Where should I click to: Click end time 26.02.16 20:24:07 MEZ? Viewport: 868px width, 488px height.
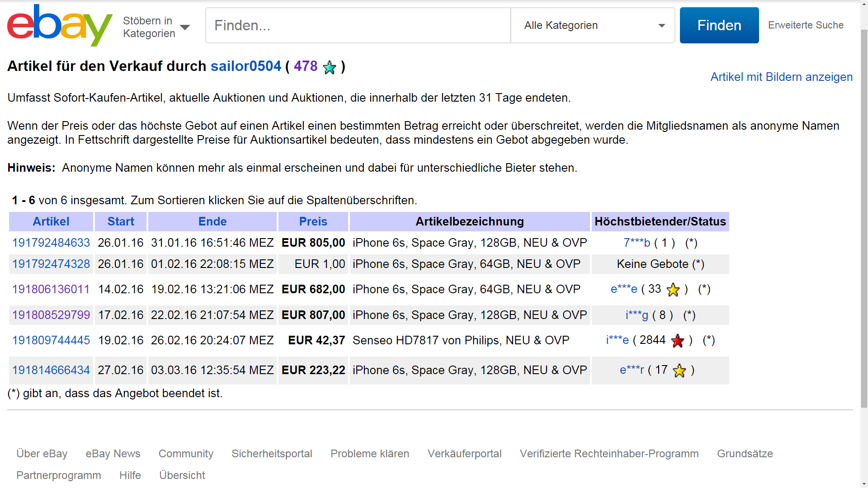tap(212, 340)
